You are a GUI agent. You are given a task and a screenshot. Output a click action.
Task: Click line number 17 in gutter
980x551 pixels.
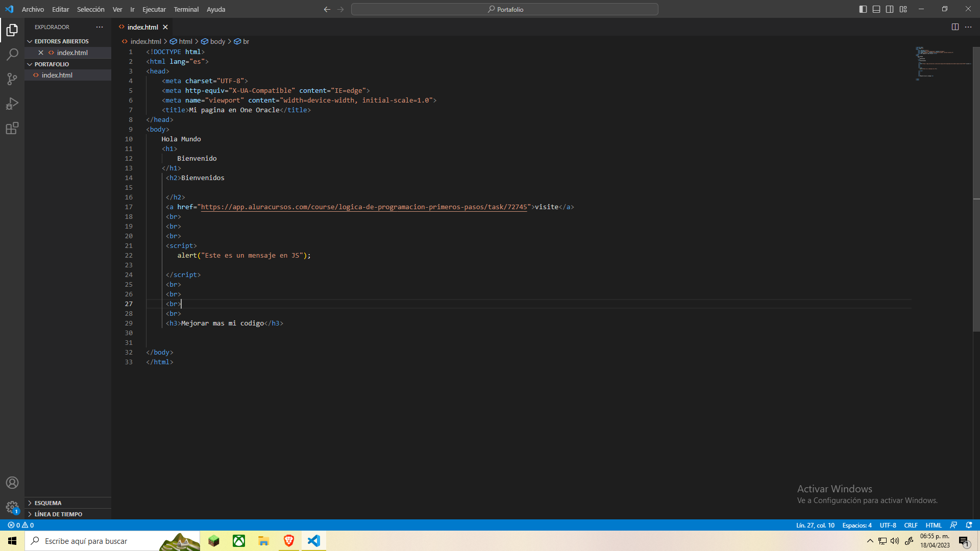pos(129,207)
